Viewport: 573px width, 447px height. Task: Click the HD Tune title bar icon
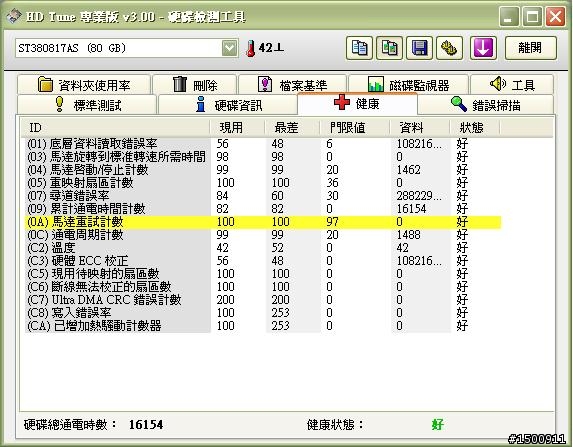pyautogui.click(x=14, y=15)
